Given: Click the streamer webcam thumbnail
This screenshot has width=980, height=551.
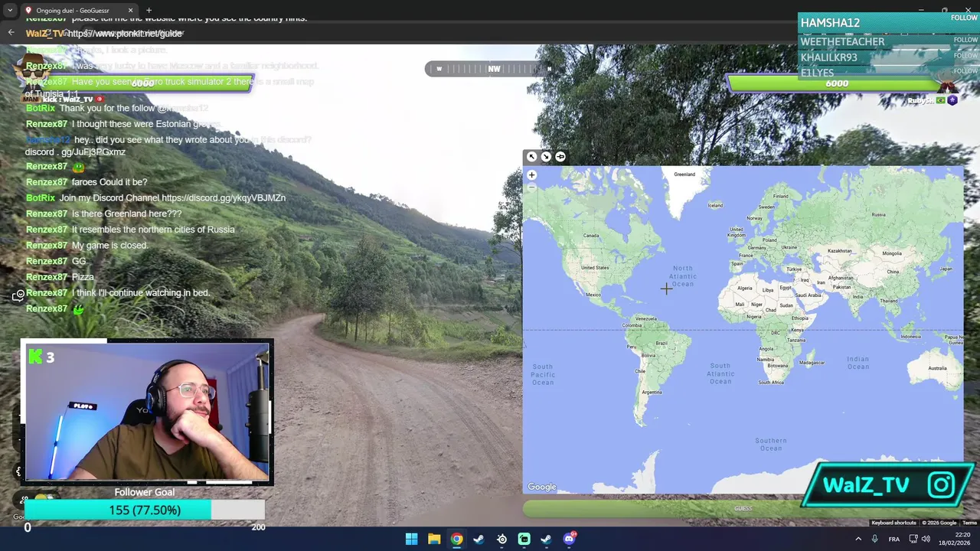Looking at the screenshot, I should (x=147, y=412).
